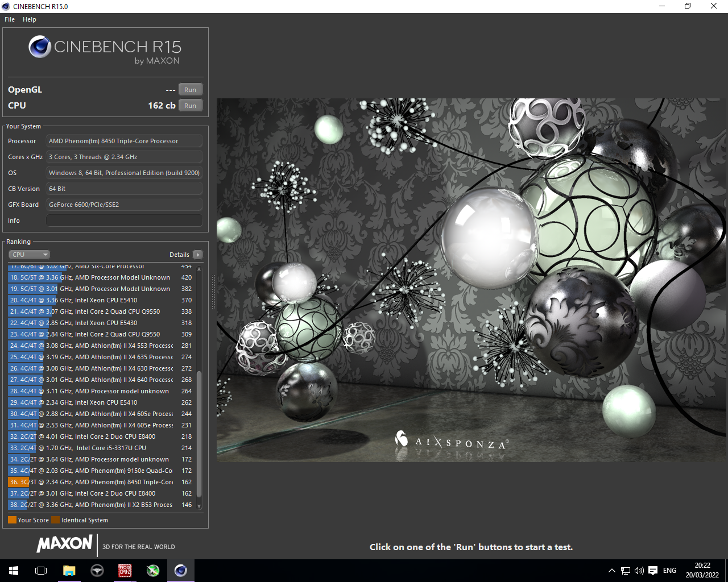This screenshot has width=728, height=582.
Task: Run the OpenGL benchmark test
Action: coord(191,90)
